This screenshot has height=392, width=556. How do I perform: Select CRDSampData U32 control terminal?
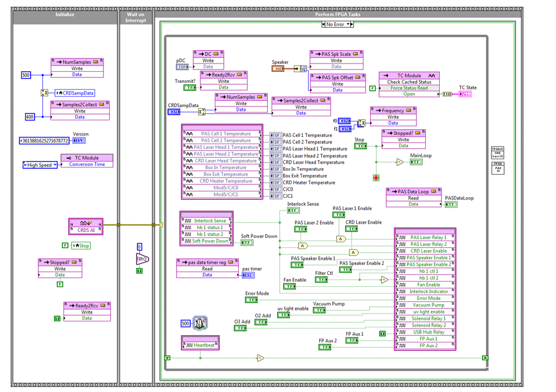point(174,112)
